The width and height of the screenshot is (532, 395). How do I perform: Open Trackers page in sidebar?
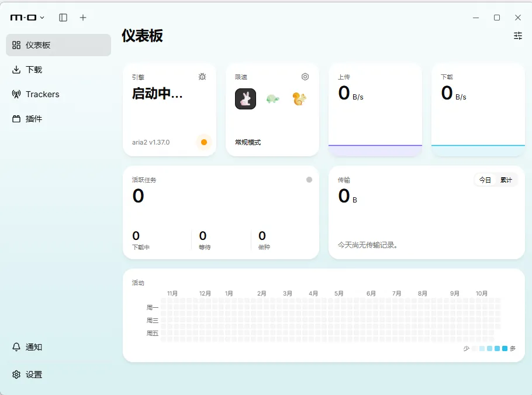coord(58,94)
